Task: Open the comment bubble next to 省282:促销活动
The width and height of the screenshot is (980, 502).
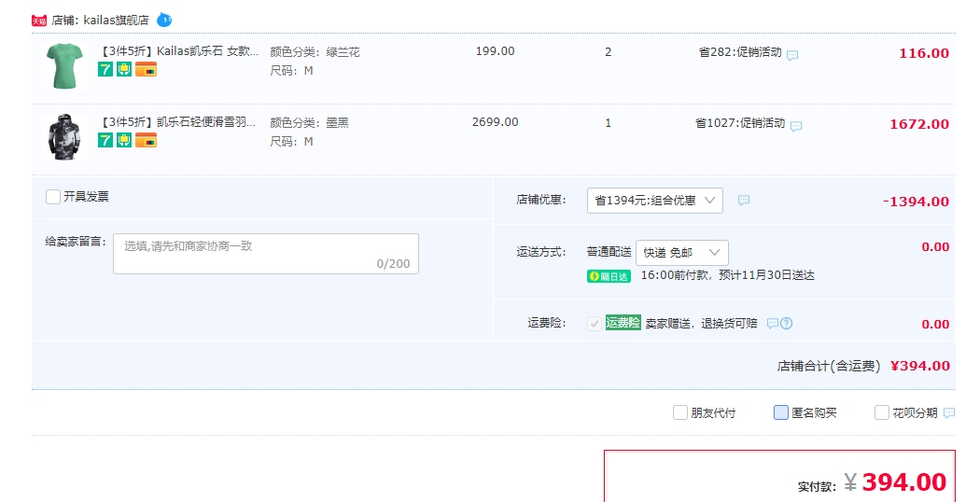Action: (x=792, y=55)
